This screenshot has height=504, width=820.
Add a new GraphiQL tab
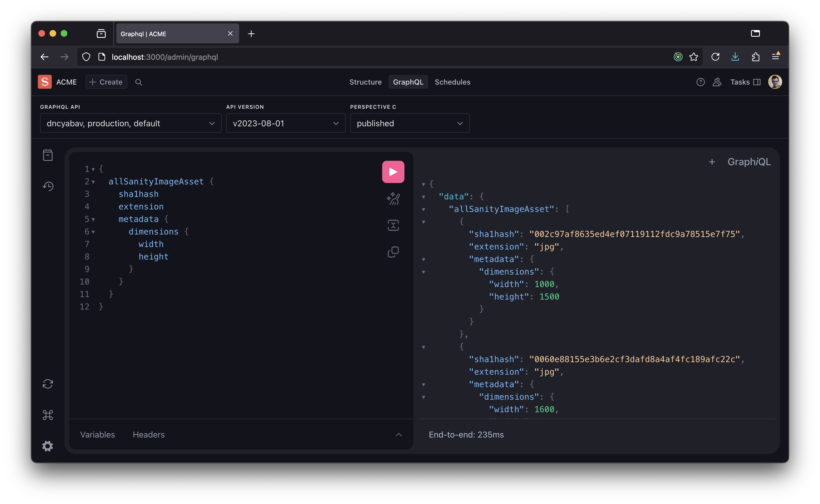pyautogui.click(x=712, y=162)
